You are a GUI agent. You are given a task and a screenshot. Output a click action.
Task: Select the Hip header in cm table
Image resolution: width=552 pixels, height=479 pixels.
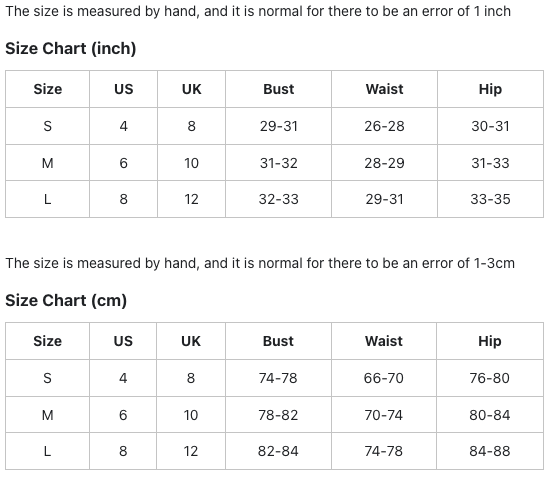[490, 341]
